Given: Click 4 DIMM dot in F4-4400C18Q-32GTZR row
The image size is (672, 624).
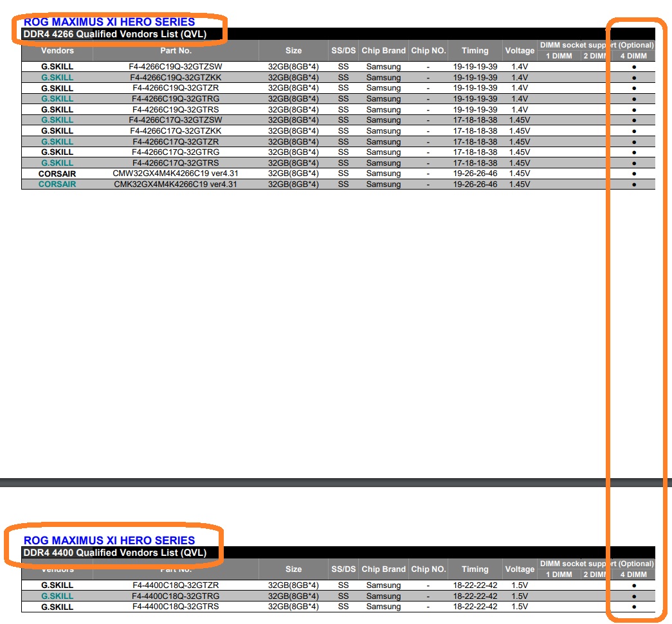Looking at the screenshot, I should tap(634, 586).
